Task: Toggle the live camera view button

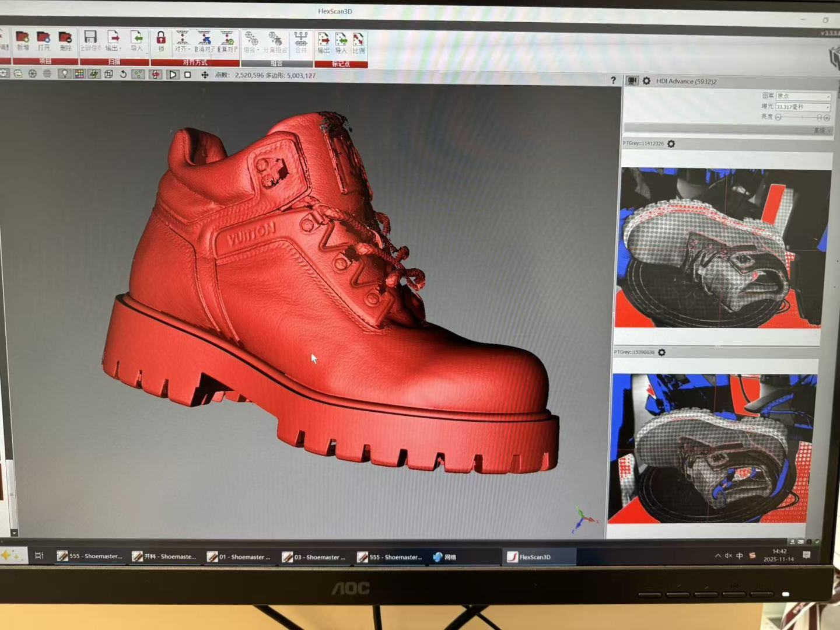Action: pos(632,81)
